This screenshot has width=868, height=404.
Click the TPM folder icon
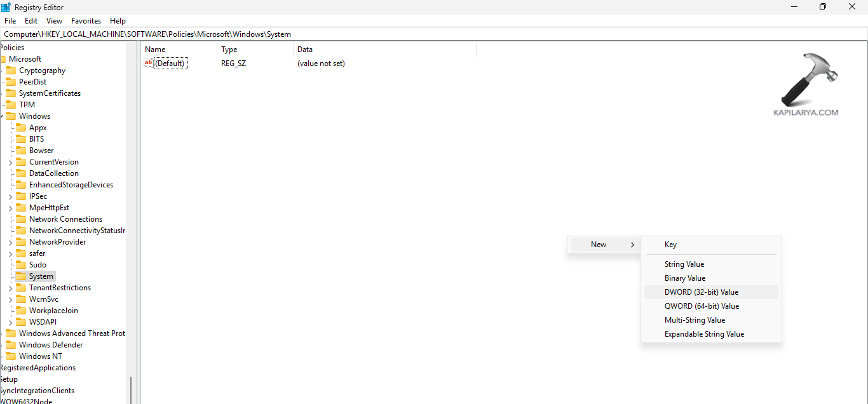(x=11, y=105)
